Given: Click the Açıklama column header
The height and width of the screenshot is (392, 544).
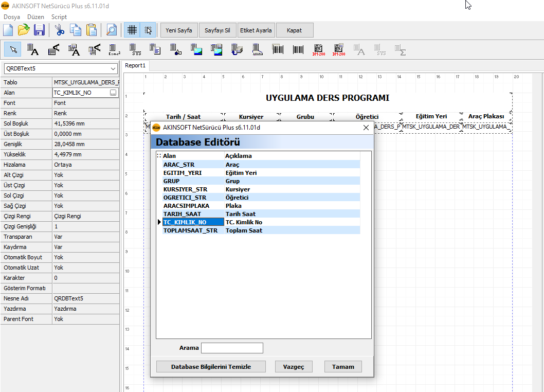Looking at the screenshot, I should [292, 156].
